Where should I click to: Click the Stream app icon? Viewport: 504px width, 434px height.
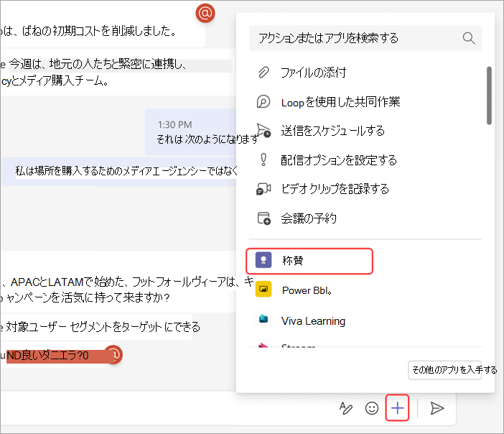coord(263,345)
